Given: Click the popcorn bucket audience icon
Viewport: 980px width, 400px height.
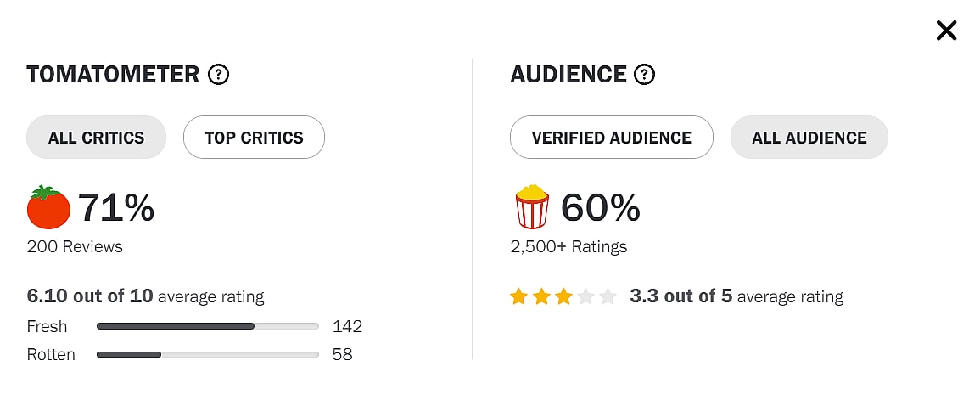Looking at the screenshot, I should [x=532, y=207].
